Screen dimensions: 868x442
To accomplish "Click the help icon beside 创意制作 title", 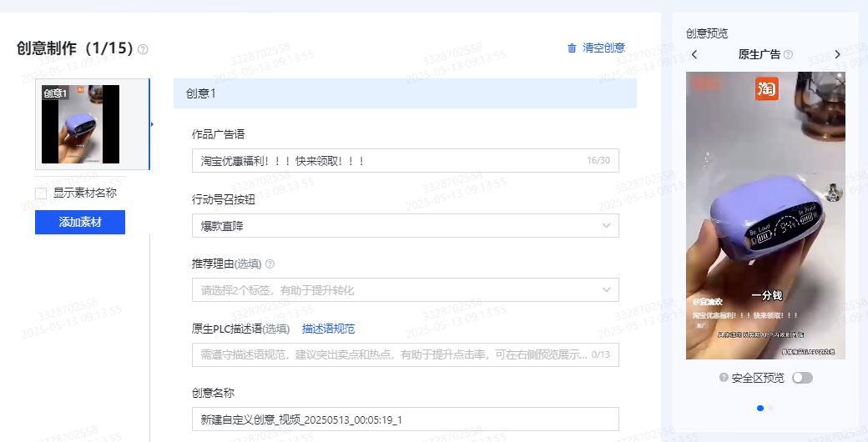I will (x=143, y=49).
